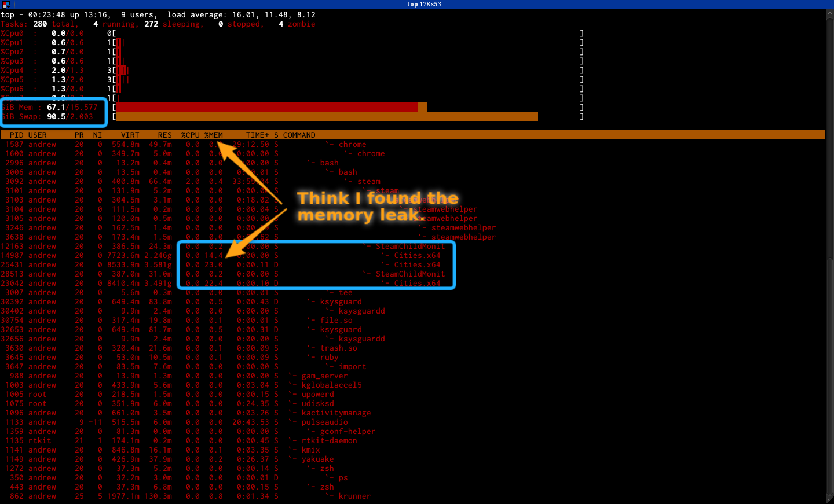The image size is (834, 504).
Task: Select process row with PID 25431
Action: (x=412, y=264)
